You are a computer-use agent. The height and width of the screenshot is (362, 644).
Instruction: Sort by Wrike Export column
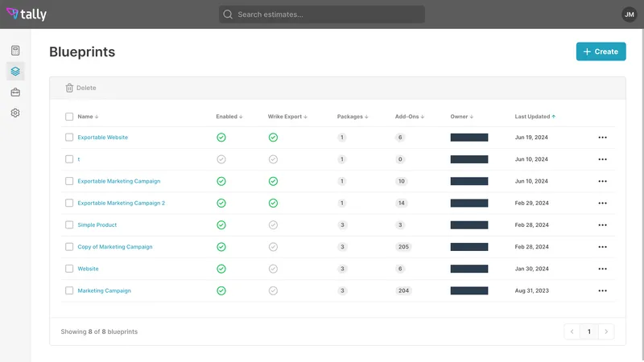pyautogui.click(x=287, y=117)
